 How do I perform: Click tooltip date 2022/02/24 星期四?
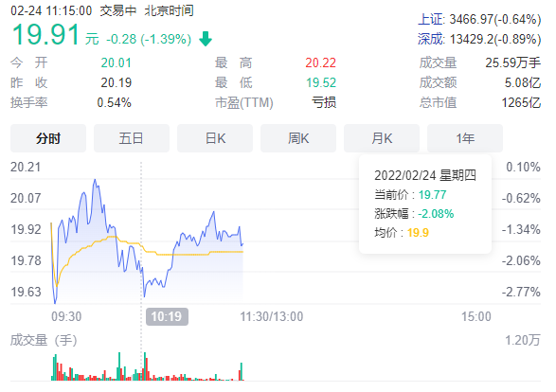pyautogui.click(x=425, y=175)
